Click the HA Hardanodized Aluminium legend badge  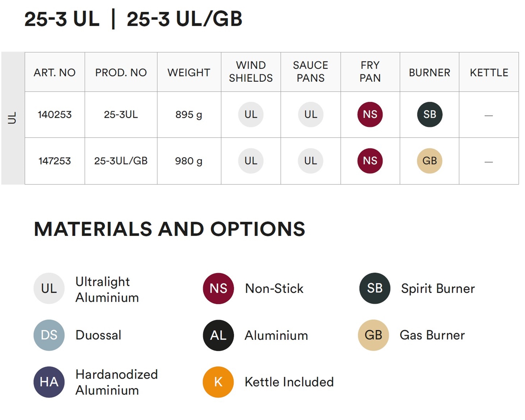[x=49, y=382]
